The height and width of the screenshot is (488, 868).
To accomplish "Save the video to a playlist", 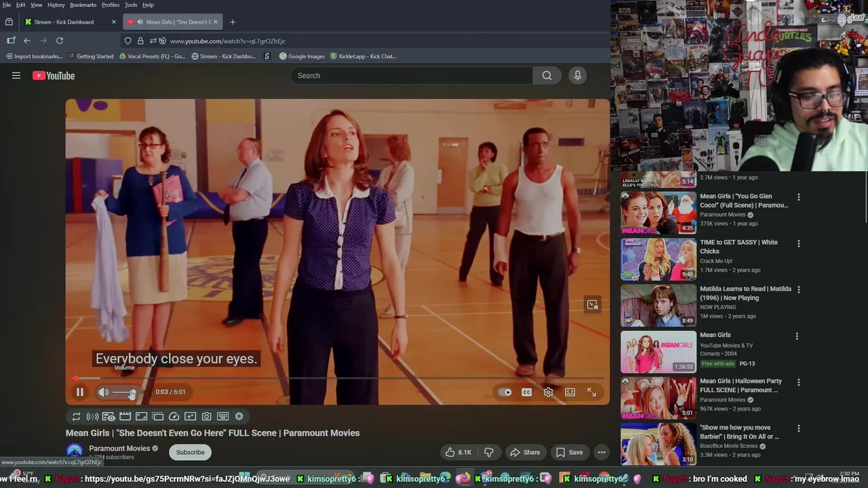I will pos(569,452).
